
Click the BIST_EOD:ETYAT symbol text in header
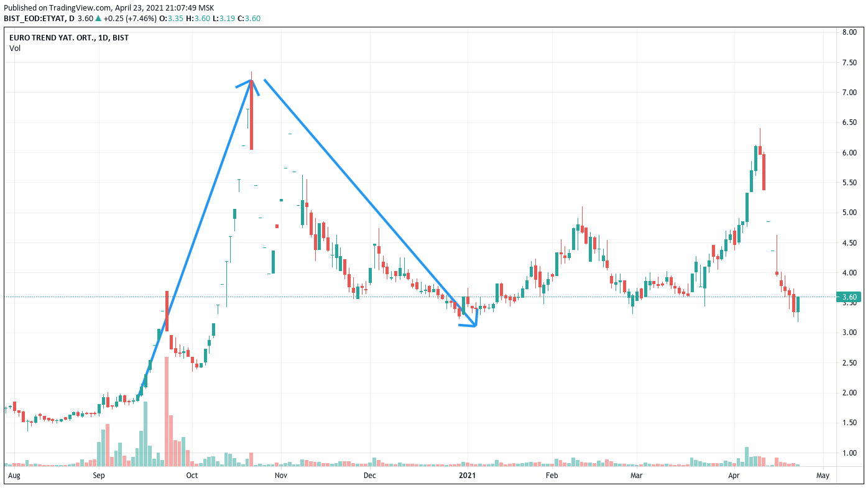pos(35,18)
